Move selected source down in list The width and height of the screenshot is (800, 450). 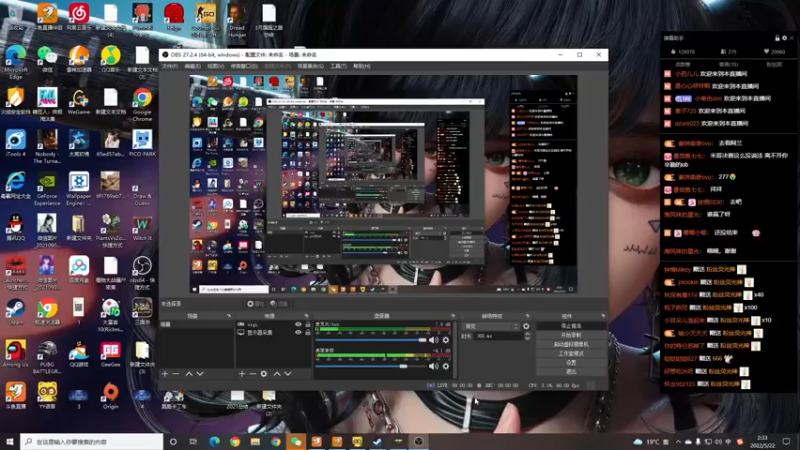pyautogui.click(x=288, y=374)
